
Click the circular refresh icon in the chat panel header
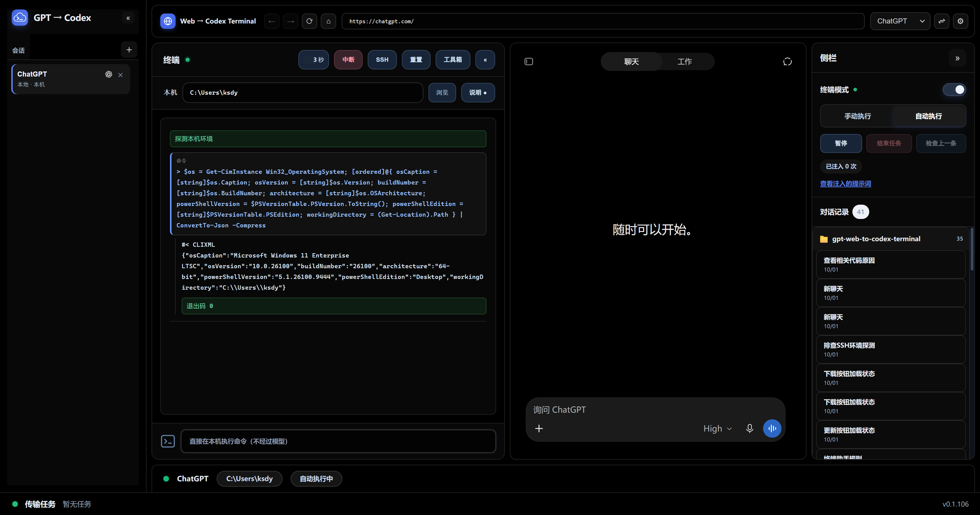pyautogui.click(x=788, y=62)
